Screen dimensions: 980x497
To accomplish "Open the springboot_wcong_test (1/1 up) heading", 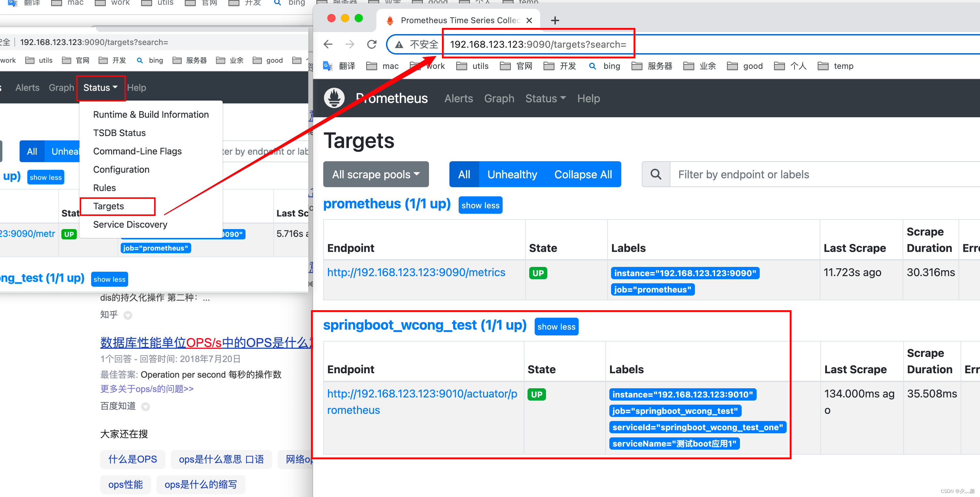I will pos(425,326).
